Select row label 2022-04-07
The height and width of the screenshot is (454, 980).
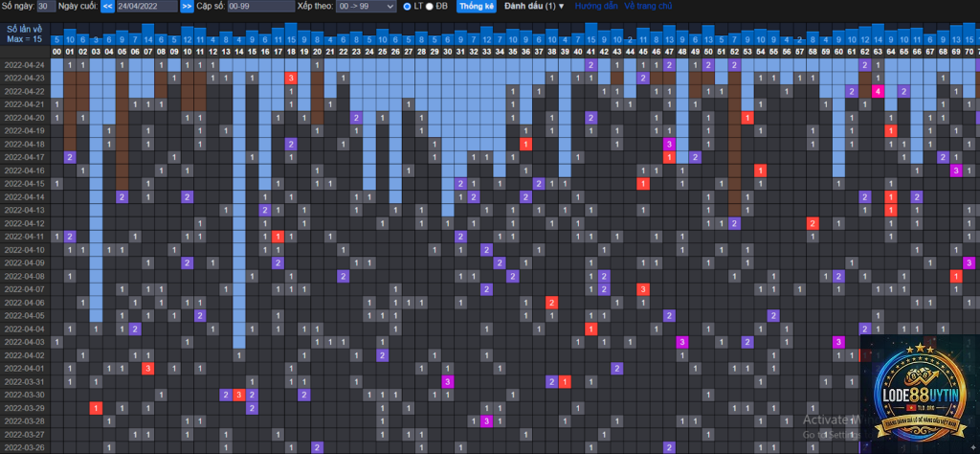[25, 289]
